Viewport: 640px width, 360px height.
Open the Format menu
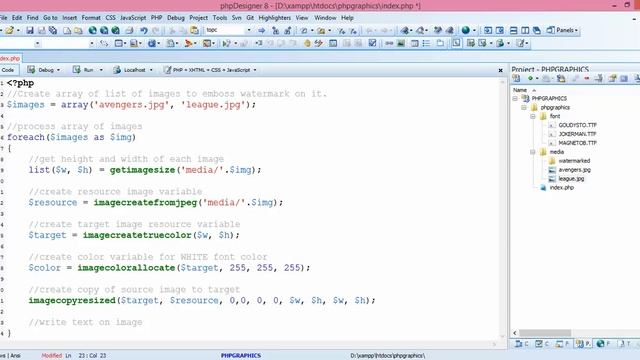coord(91,18)
